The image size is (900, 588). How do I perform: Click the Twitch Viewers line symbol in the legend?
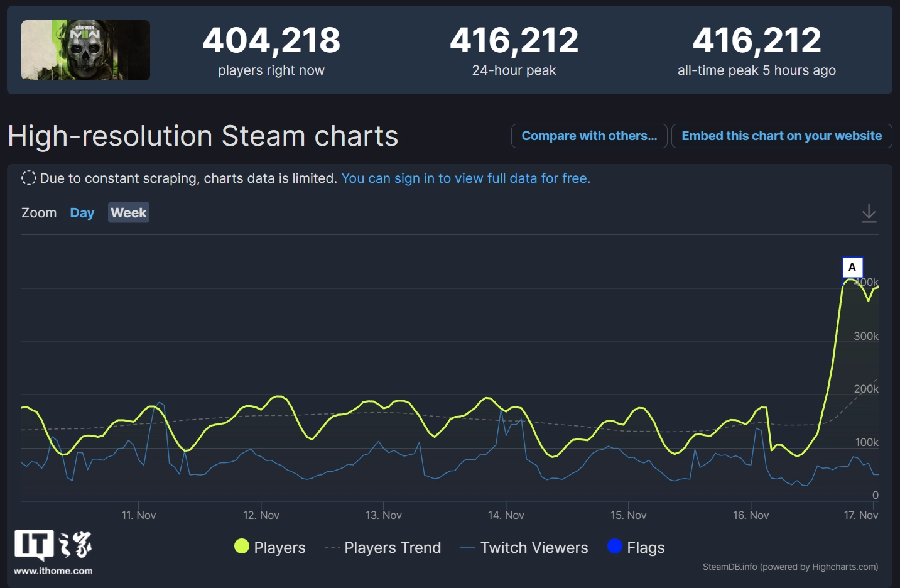(x=467, y=547)
